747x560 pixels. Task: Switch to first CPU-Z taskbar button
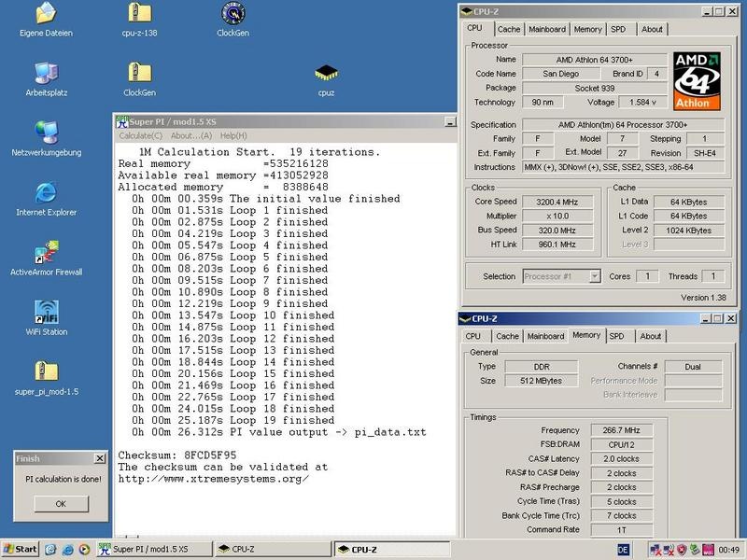[x=273, y=549]
